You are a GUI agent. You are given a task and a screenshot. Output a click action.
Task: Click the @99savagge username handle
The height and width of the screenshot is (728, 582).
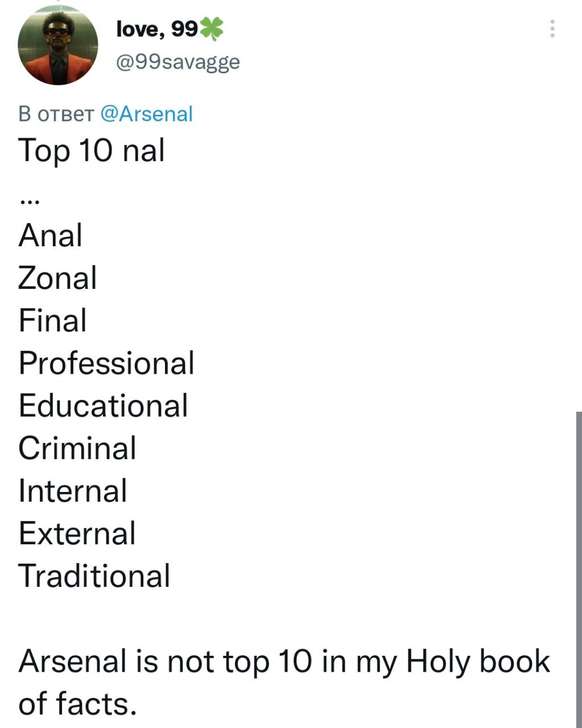pyautogui.click(x=178, y=61)
